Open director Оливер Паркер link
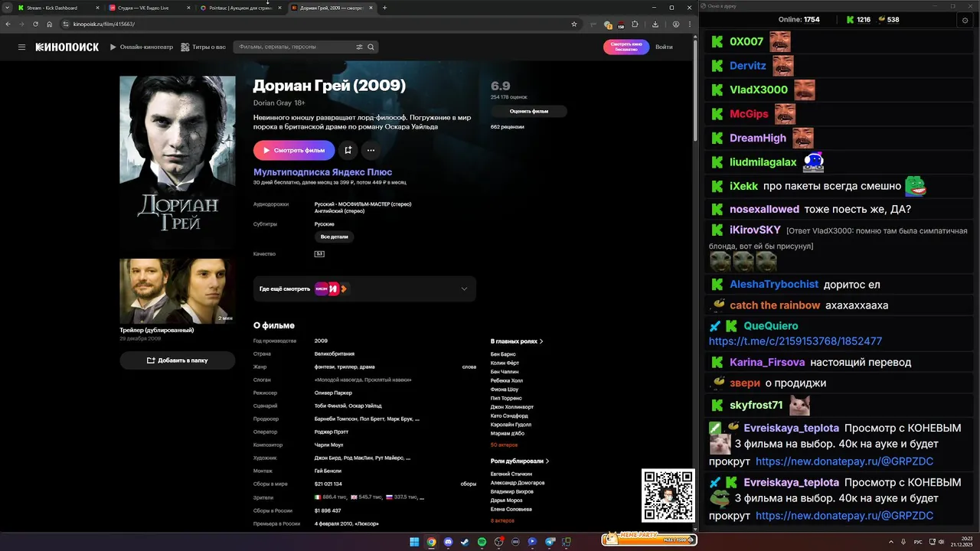Viewport: 980px width, 551px height. tap(333, 393)
